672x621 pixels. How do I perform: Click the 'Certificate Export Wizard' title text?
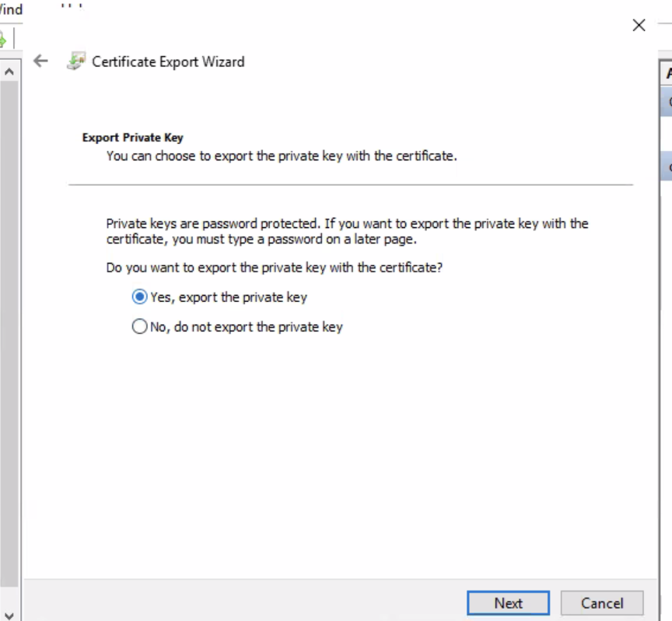click(168, 61)
